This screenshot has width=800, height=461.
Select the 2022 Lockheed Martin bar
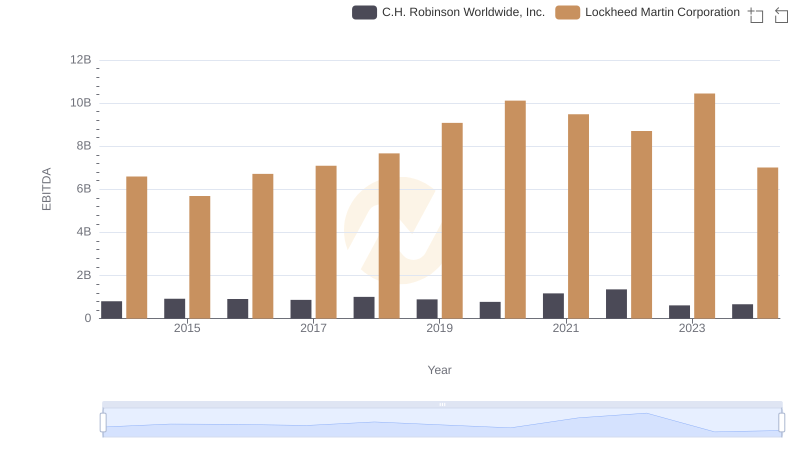tap(641, 225)
